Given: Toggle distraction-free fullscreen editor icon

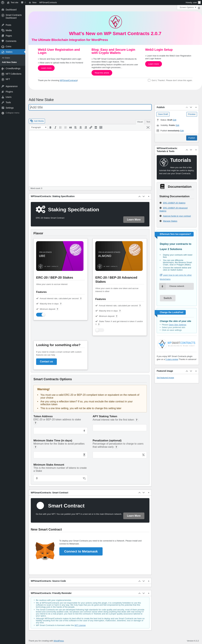Looking at the screenshot, I should coord(148,128).
